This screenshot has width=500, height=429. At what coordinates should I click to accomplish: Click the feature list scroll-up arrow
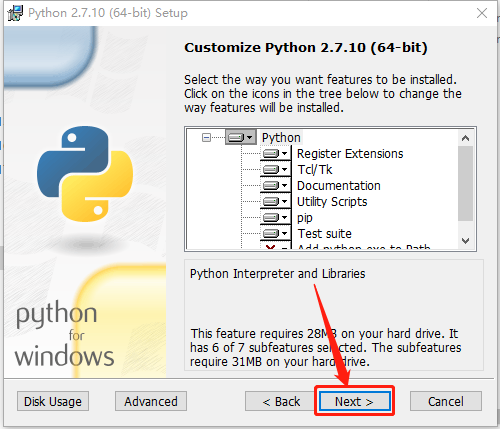coord(466,138)
